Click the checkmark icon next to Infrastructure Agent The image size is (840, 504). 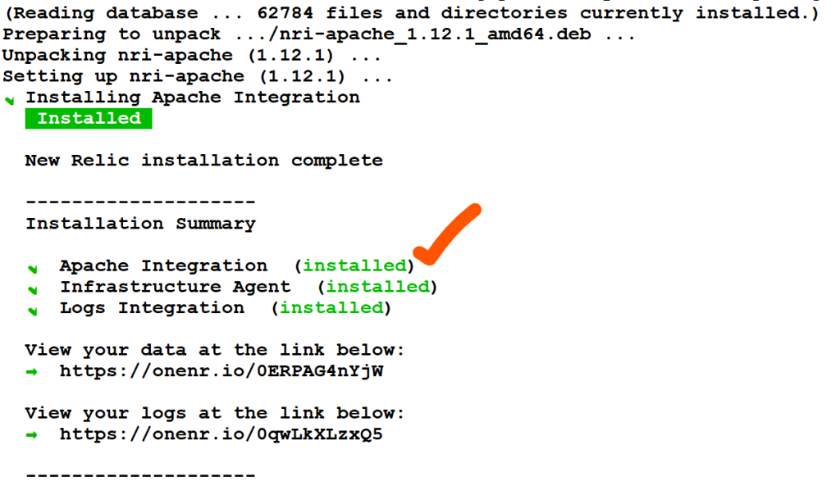[33, 289]
